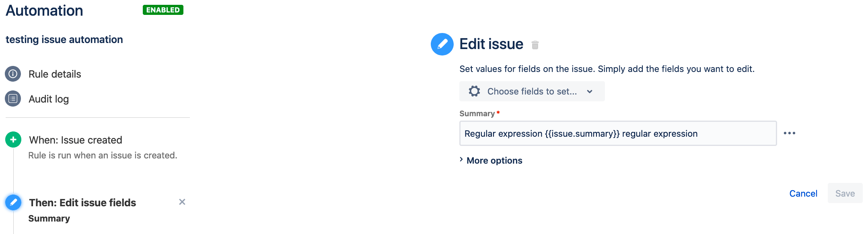Open the Choose fields to set dropdown
The image size is (868, 234).
pos(532,91)
